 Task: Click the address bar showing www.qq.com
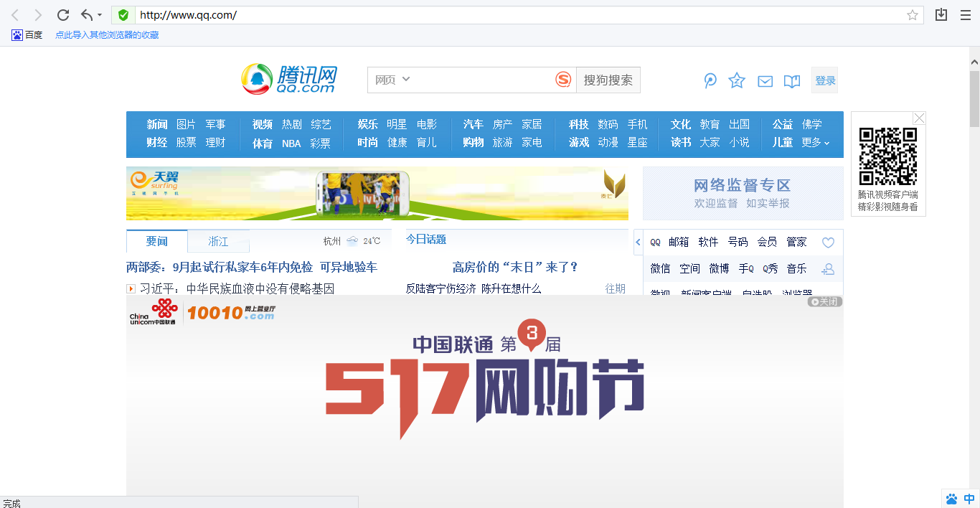coord(517,15)
